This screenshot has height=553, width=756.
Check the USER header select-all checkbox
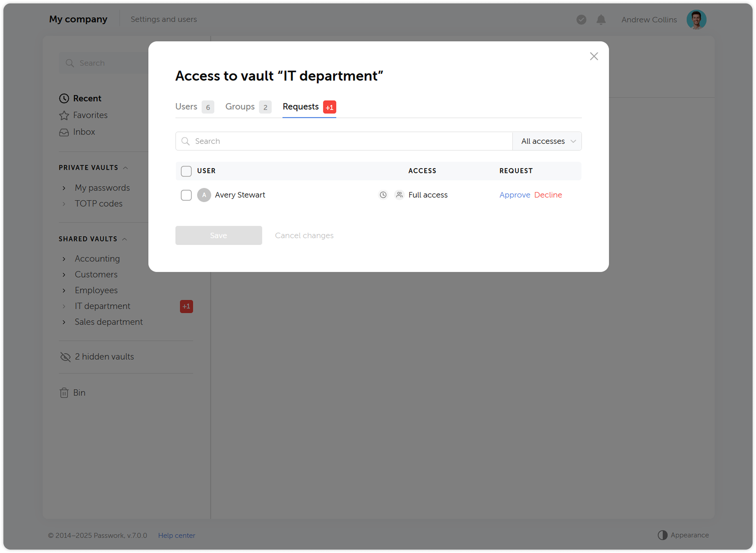(x=186, y=171)
